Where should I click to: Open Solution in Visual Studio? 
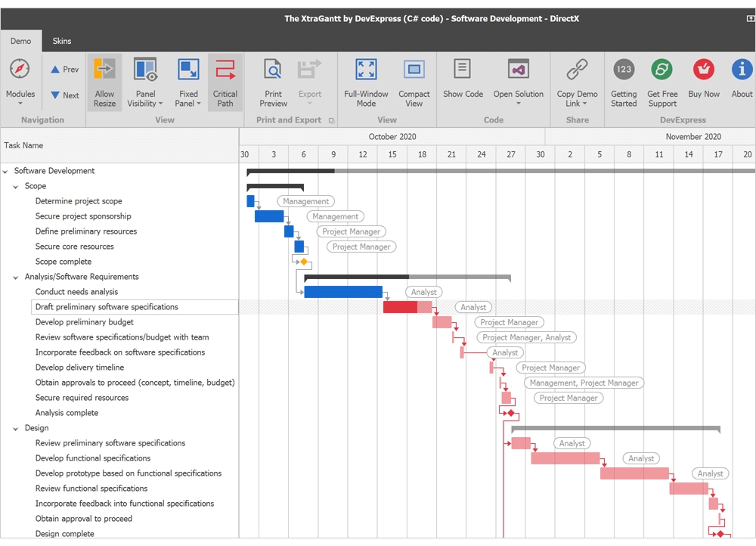pos(518,79)
